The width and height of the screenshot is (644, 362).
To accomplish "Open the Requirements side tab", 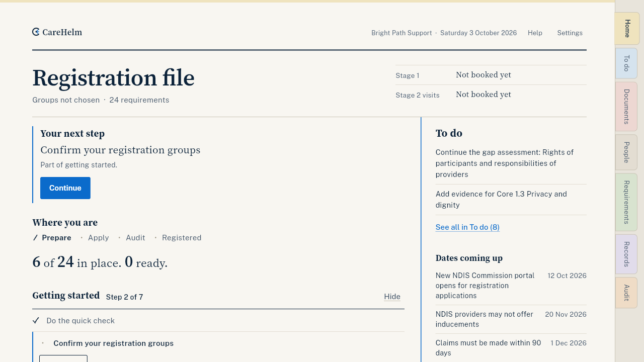I will pos(626,202).
